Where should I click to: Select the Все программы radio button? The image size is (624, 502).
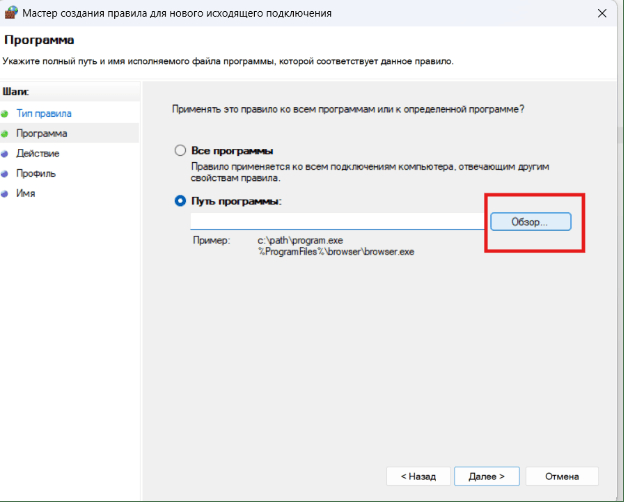coord(180,150)
